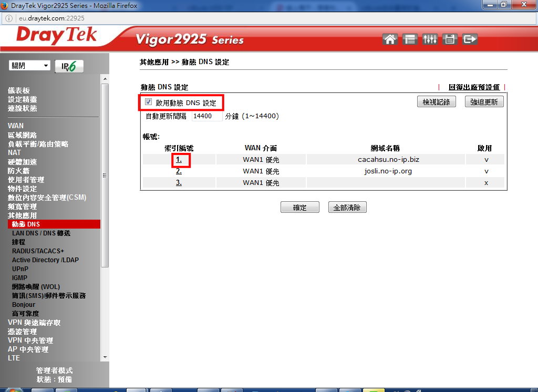The width and height of the screenshot is (538, 392).
Task: Click the Home icon in header
Action: coord(390,39)
